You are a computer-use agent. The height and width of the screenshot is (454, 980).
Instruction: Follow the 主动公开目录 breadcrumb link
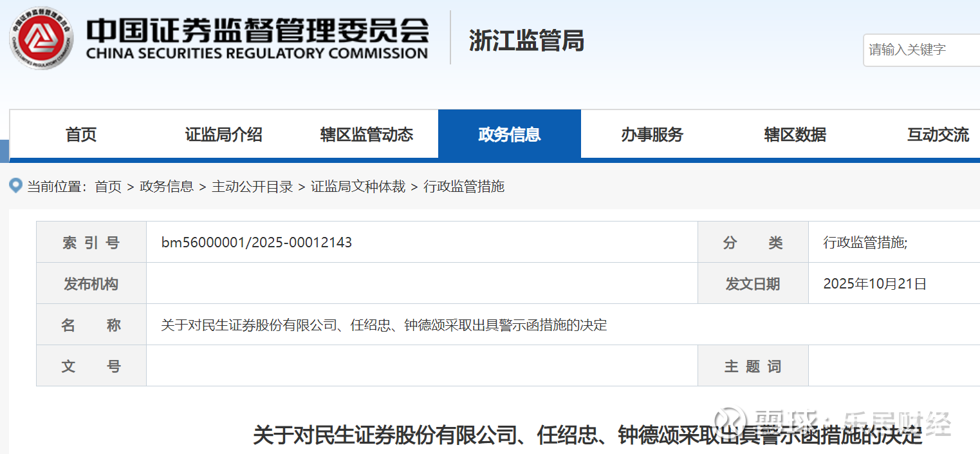252,187
